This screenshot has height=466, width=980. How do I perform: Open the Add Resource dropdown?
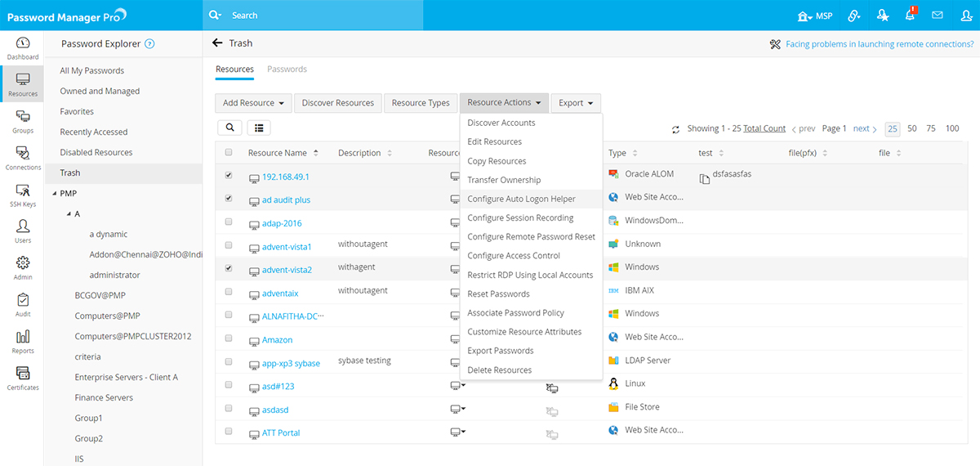pyautogui.click(x=253, y=103)
